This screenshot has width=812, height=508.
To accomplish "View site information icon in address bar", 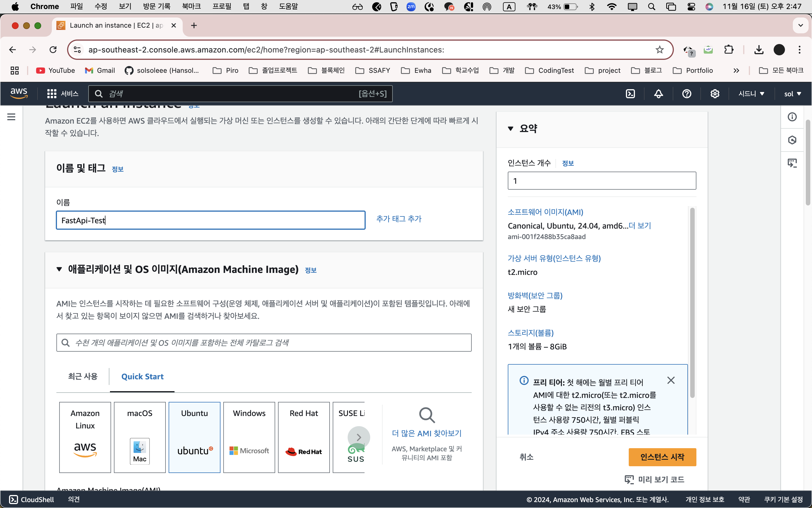I will tap(77, 50).
